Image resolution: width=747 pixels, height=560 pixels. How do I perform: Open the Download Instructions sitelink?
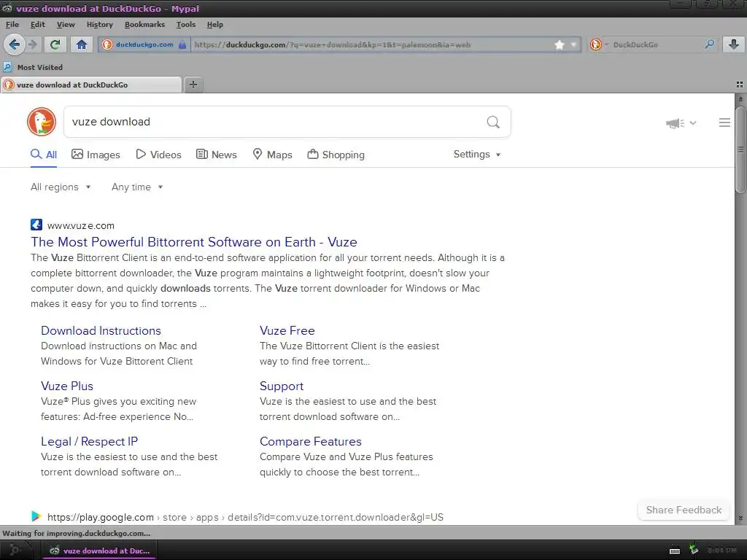101,330
